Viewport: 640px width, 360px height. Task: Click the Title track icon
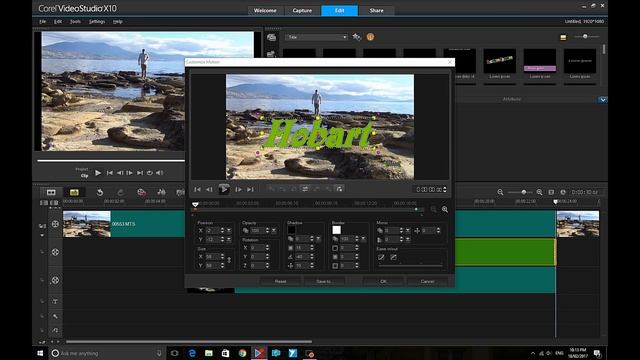[x=55, y=302]
